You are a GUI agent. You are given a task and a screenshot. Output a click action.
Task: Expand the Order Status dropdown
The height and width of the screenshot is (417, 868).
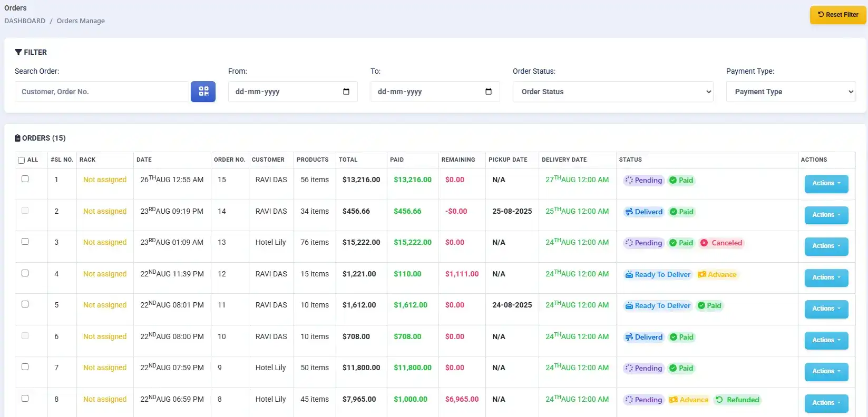point(612,92)
